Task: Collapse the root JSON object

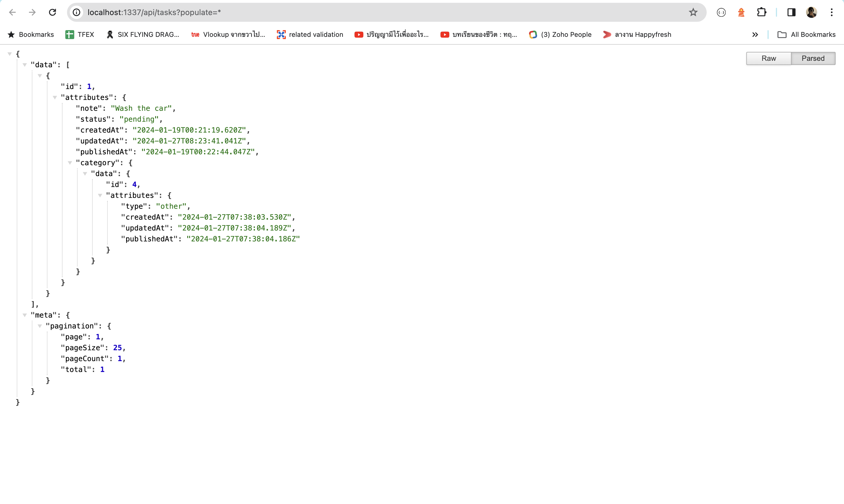Action: click(x=9, y=54)
